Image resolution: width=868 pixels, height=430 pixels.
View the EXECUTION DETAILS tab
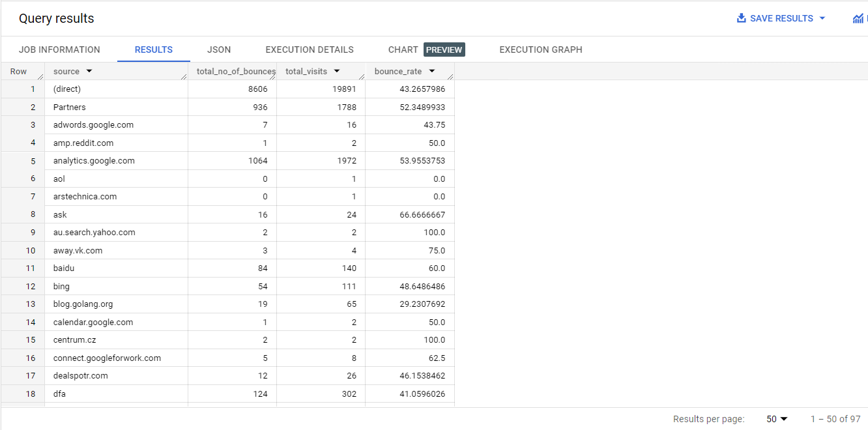[309, 50]
